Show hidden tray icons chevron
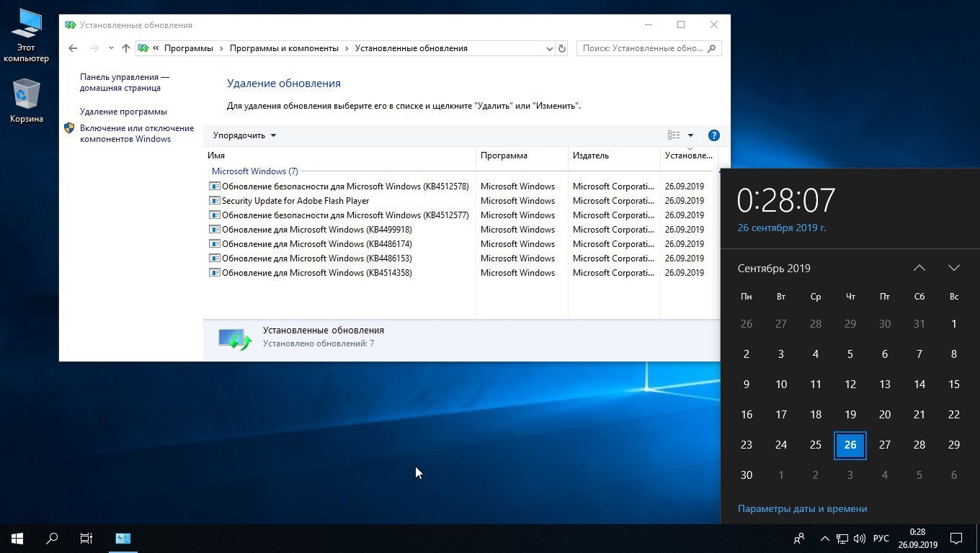The image size is (980, 553). [824, 539]
